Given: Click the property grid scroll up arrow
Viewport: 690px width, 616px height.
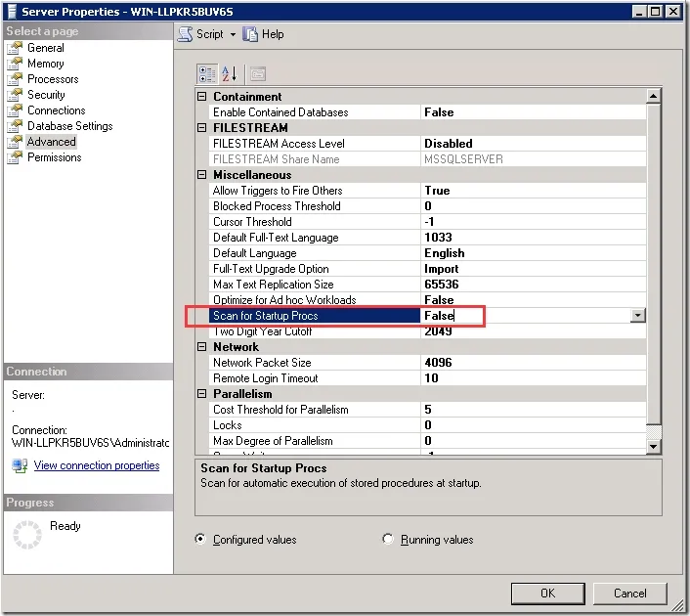Looking at the screenshot, I should coord(654,96).
